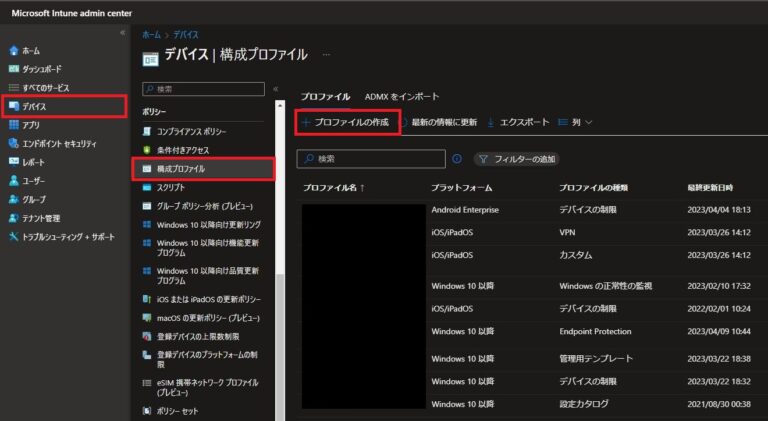Click the デバイス breadcrumb link
768x421 pixels.
point(186,34)
